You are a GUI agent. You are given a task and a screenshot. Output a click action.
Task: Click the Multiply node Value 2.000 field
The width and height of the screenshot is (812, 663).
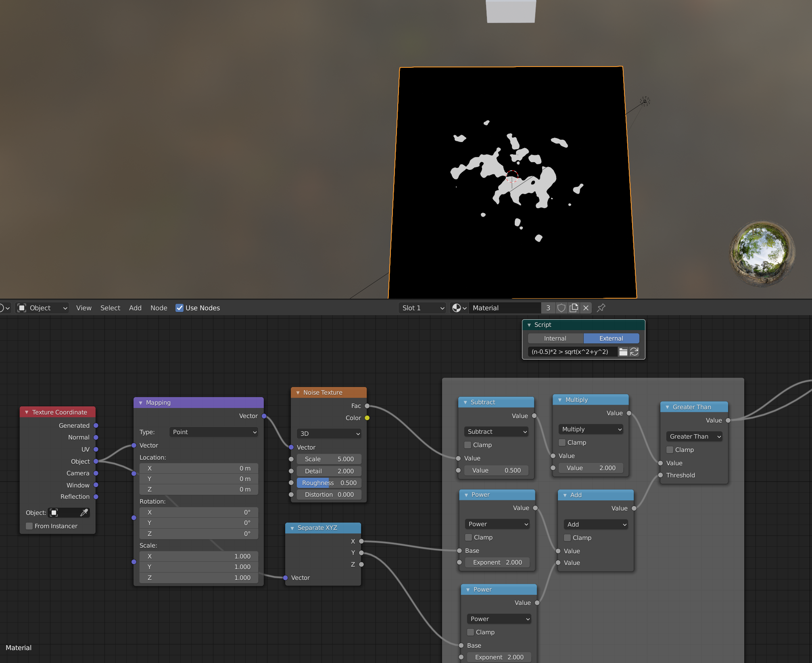coord(591,468)
